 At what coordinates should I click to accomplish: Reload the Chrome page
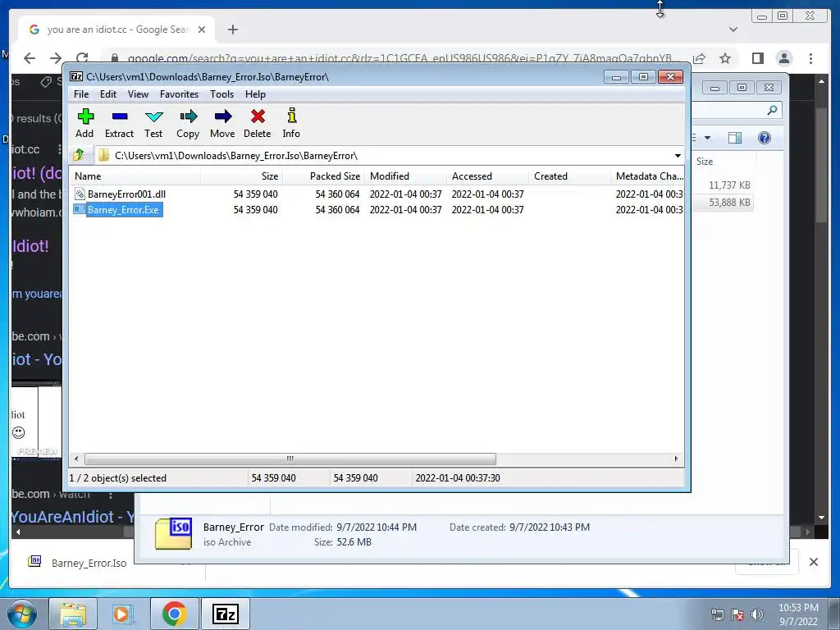click(82, 58)
